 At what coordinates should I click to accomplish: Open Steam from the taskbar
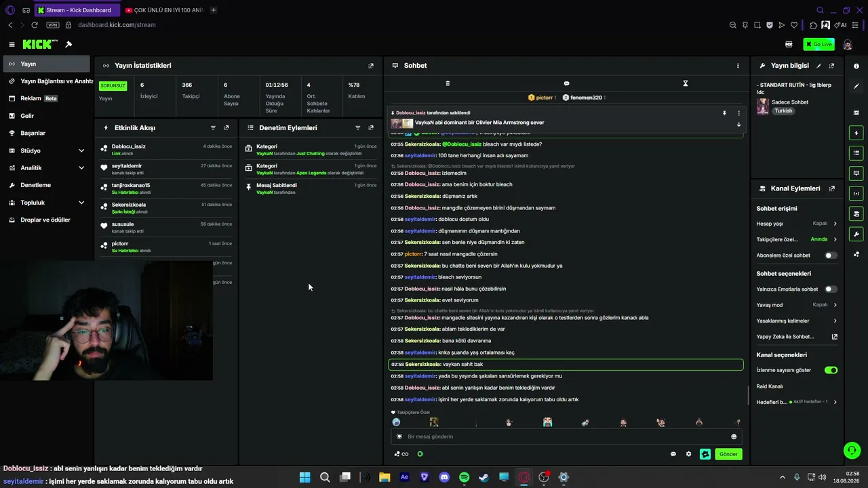coord(484,477)
